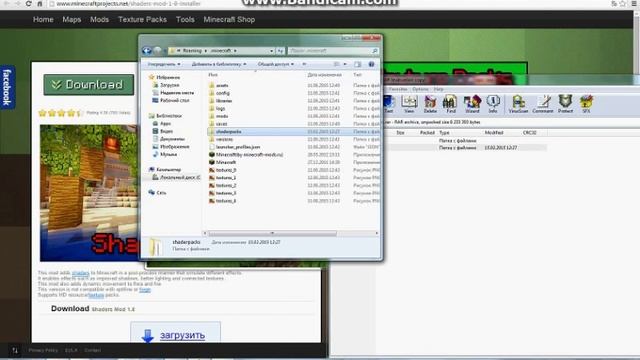The image size is (640, 360).
Task: Run WinRAR VirusScan tool
Action: pyautogui.click(x=518, y=104)
